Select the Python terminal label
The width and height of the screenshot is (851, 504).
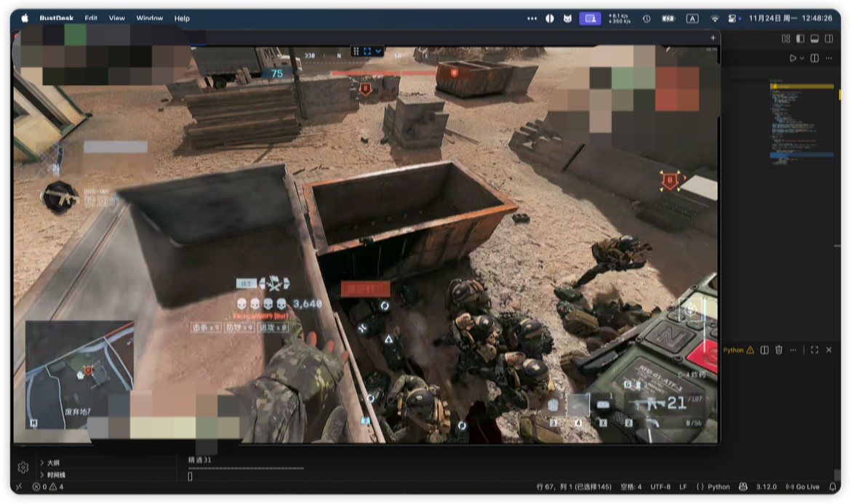[733, 350]
